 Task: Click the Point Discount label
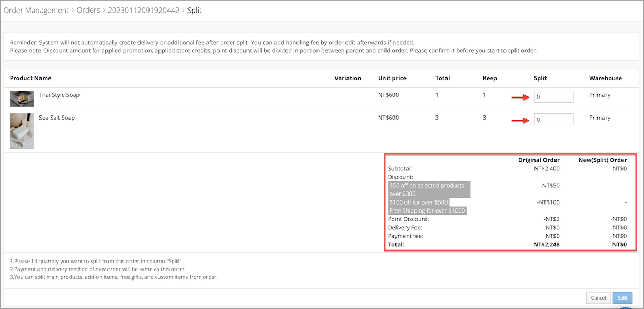coord(409,219)
